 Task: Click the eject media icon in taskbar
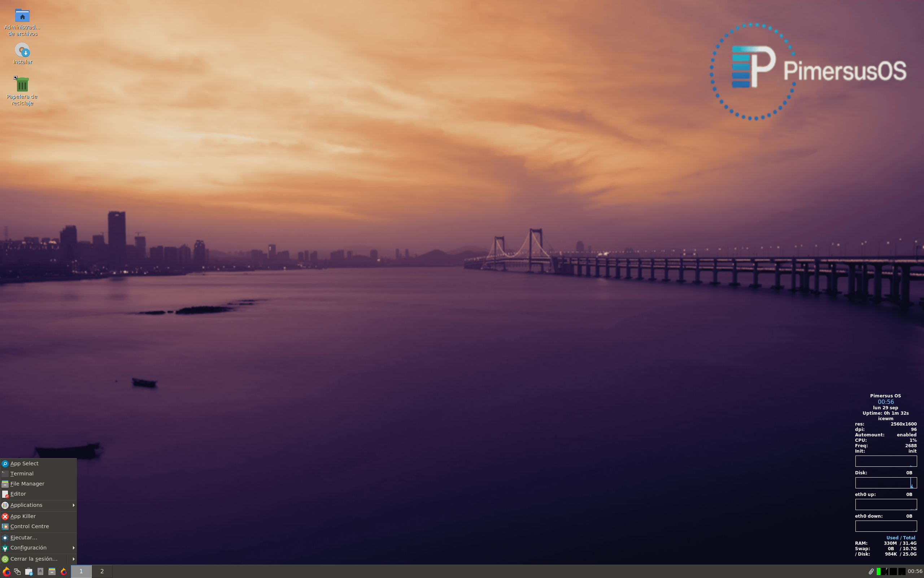coord(40,571)
